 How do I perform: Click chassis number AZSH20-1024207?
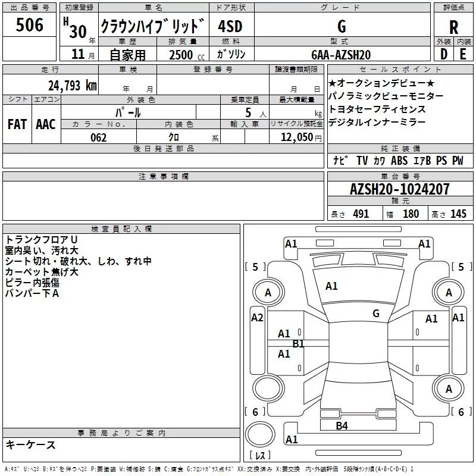pos(399,189)
